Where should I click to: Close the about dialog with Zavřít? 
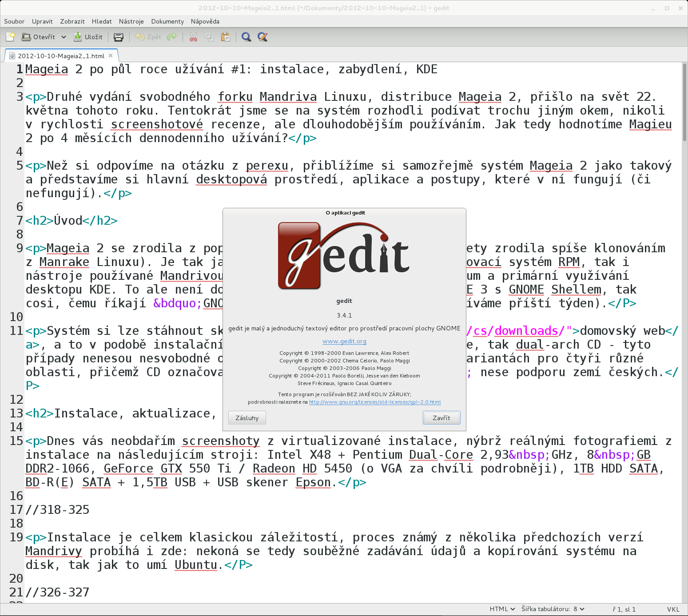[x=441, y=418]
